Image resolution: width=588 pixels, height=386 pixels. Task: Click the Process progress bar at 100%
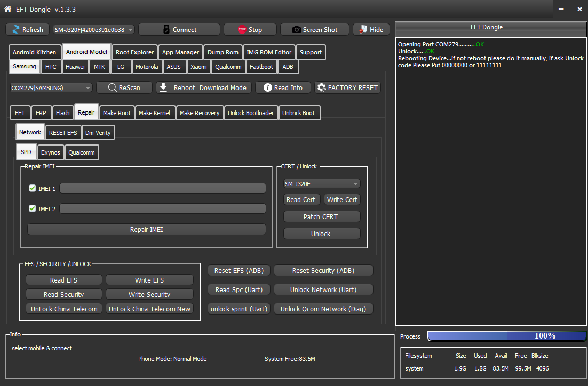tap(506, 336)
